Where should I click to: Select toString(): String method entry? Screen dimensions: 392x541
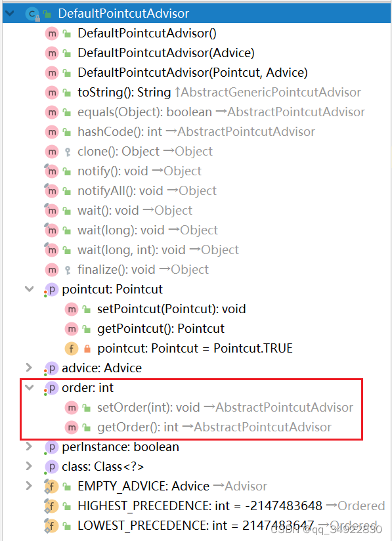[x=202, y=93]
